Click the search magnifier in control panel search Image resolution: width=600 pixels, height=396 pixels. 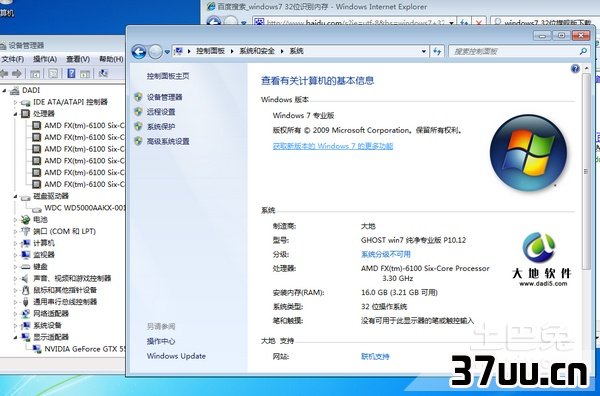pos(583,51)
